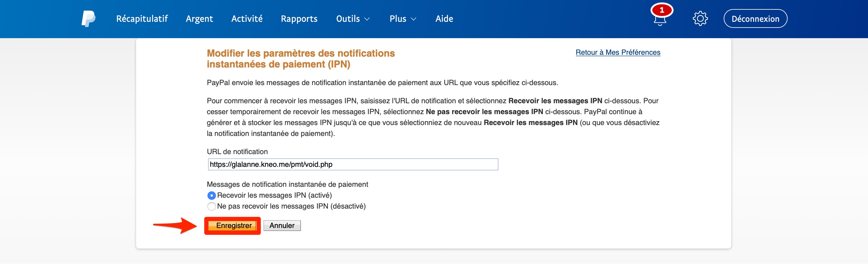Open the Activité menu item
Image resolution: width=868 pixels, height=264 pixels.
(x=247, y=18)
